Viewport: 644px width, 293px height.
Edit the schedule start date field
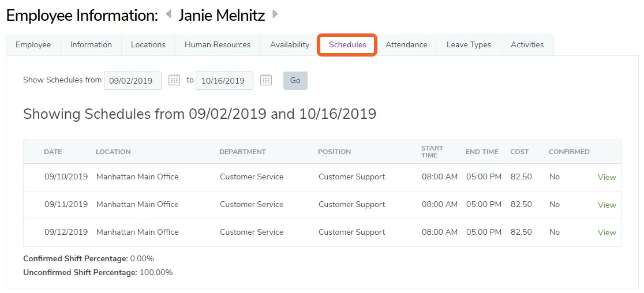133,80
